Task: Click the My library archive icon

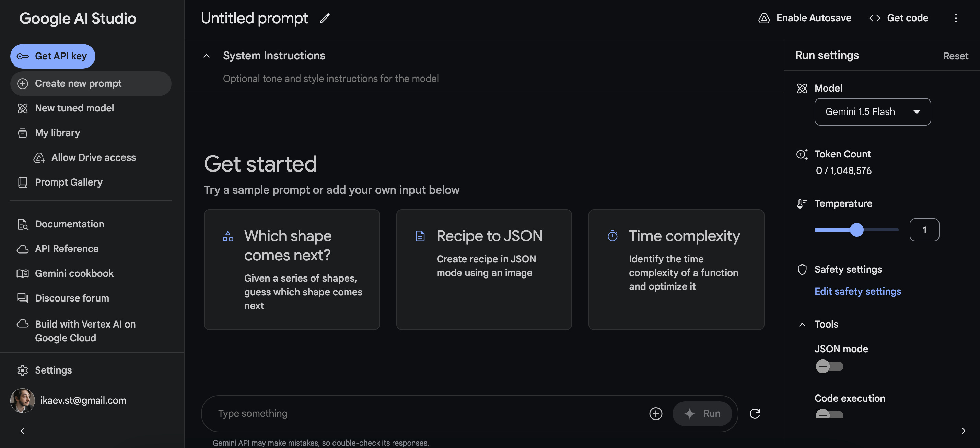Action: point(23,133)
